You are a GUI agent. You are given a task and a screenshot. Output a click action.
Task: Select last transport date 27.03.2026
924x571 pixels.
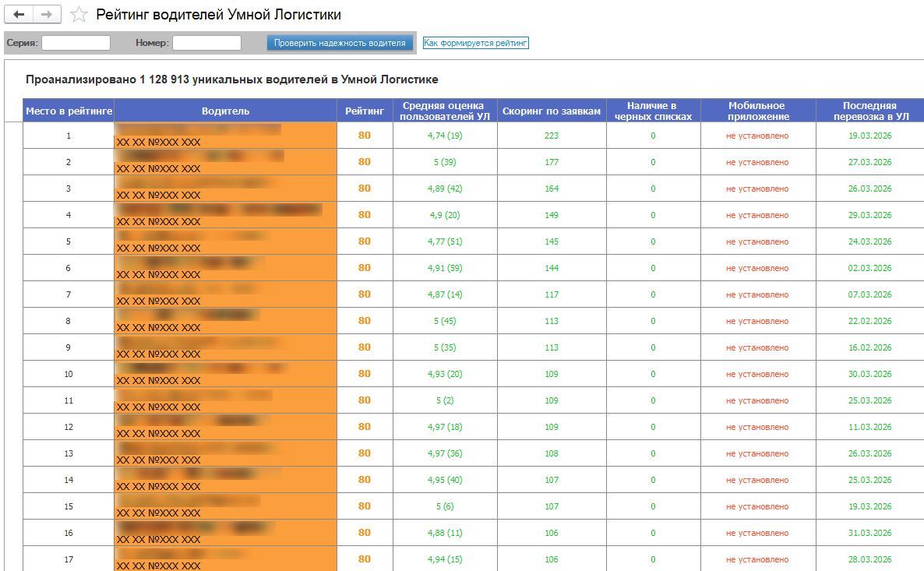[869, 162]
